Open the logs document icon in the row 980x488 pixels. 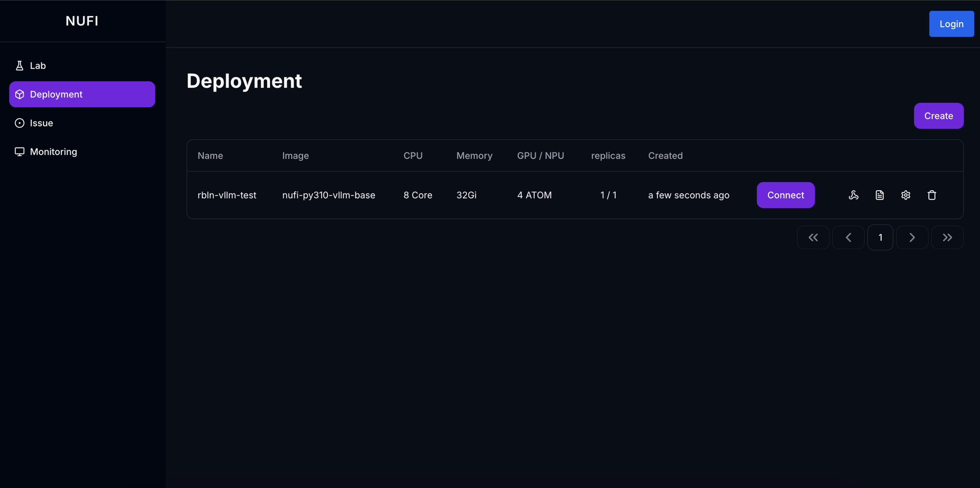[880, 195]
